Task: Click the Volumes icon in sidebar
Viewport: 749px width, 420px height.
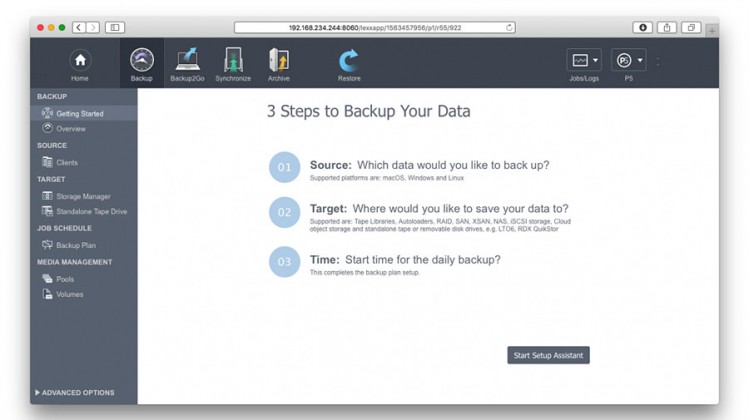Action: [47, 294]
